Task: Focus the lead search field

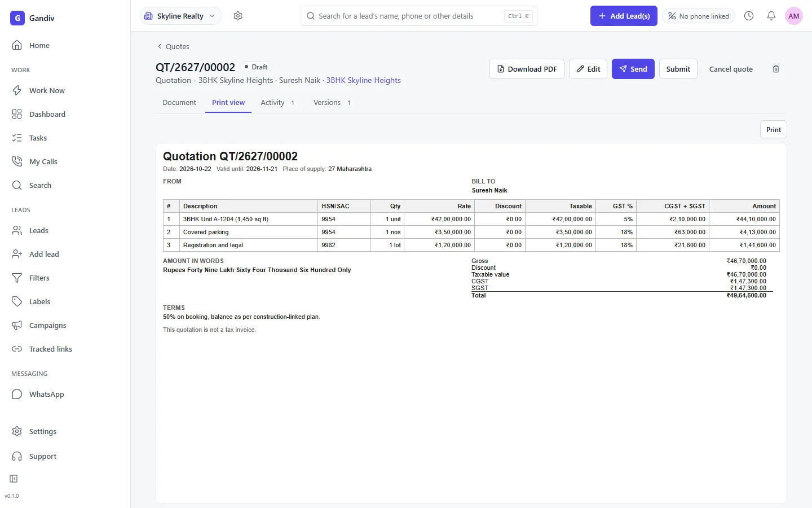Action: point(419,16)
